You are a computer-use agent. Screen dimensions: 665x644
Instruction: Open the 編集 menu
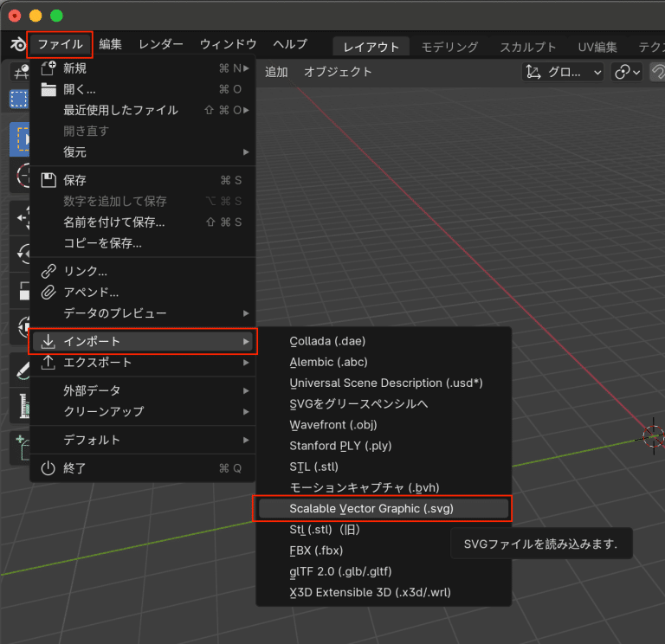pyautogui.click(x=110, y=44)
